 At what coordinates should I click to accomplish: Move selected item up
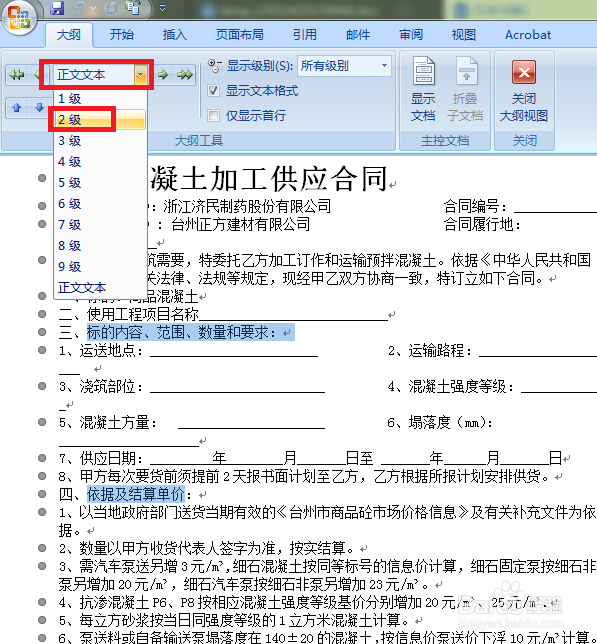click(x=17, y=108)
